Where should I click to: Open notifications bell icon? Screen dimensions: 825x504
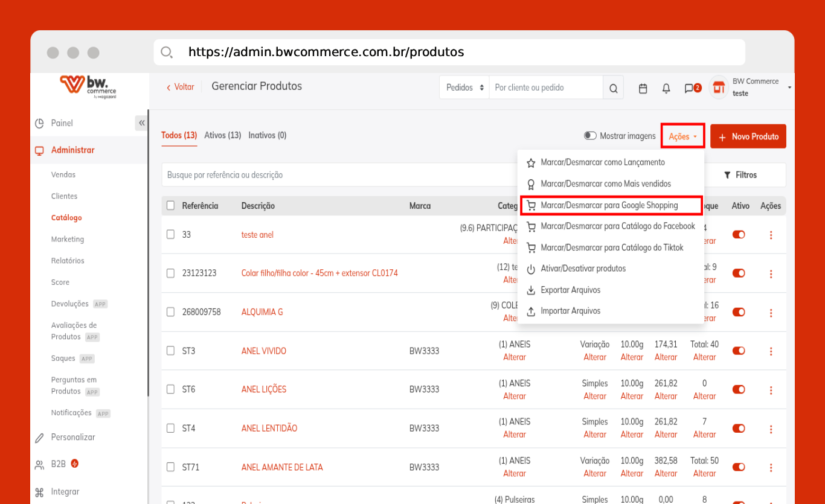tap(666, 88)
